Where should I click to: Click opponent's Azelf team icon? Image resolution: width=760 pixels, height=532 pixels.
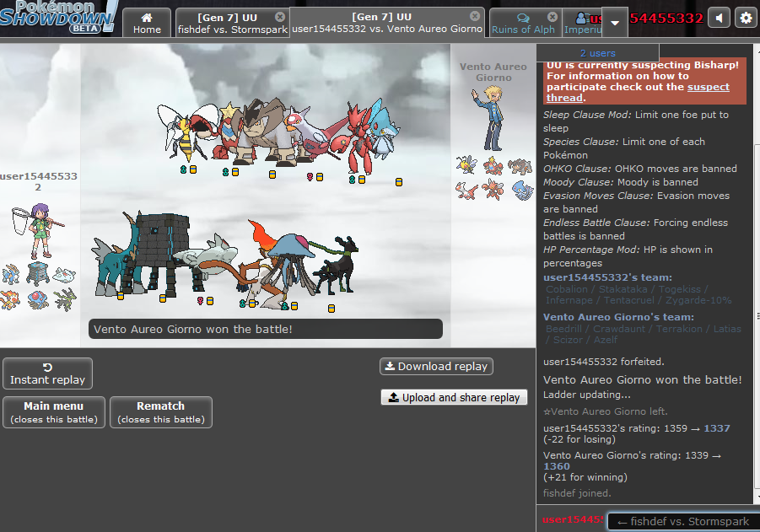click(x=522, y=191)
